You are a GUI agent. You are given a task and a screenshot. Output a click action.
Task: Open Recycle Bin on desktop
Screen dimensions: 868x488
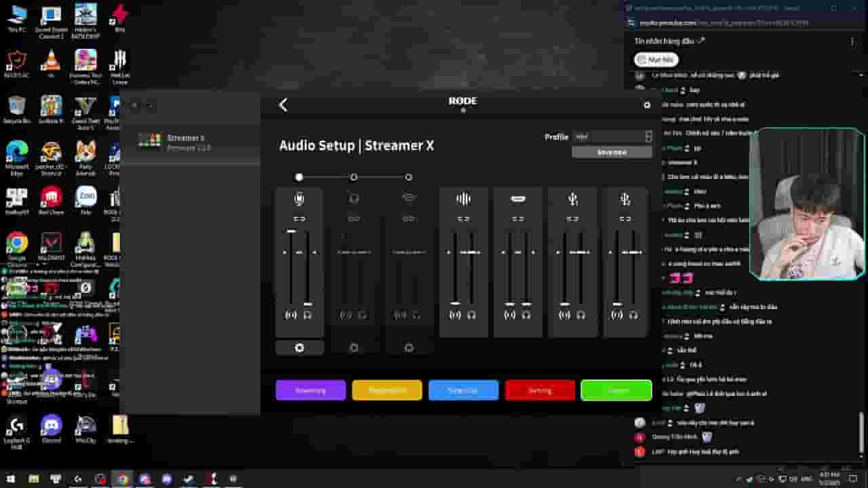point(16,110)
